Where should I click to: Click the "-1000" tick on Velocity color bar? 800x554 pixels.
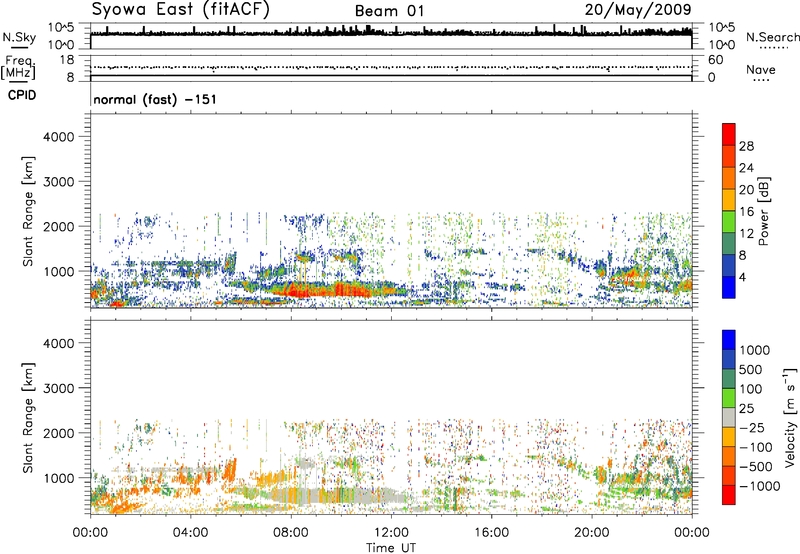click(x=760, y=486)
